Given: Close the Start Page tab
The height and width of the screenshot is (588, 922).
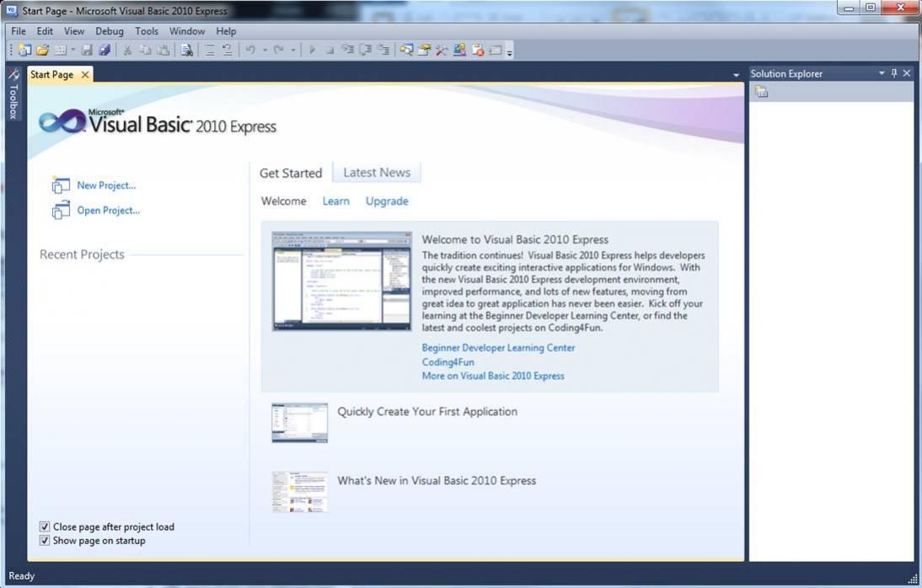Looking at the screenshot, I should click(85, 75).
